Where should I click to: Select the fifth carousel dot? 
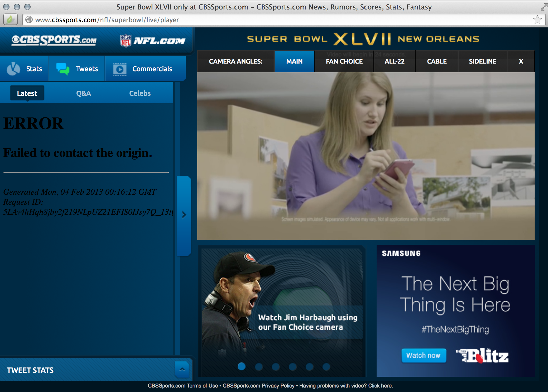coord(309,367)
